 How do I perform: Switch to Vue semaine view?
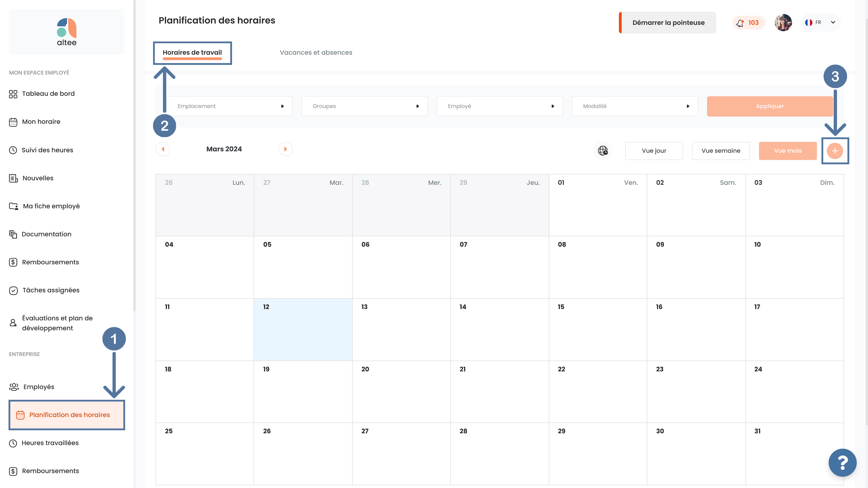(x=721, y=151)
